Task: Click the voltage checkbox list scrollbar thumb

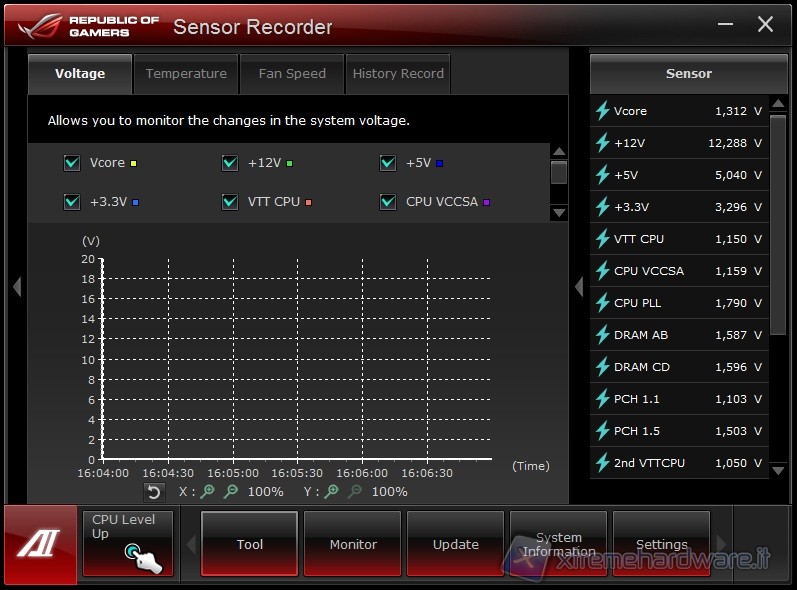Action: coord(559,173)
